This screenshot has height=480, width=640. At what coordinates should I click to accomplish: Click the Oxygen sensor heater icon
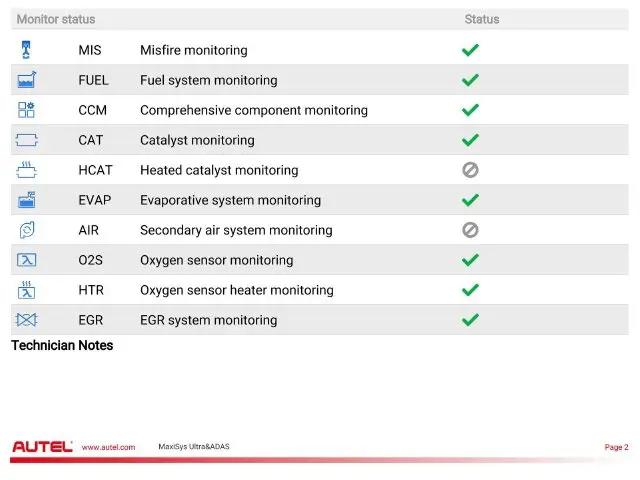click(27, 290)
